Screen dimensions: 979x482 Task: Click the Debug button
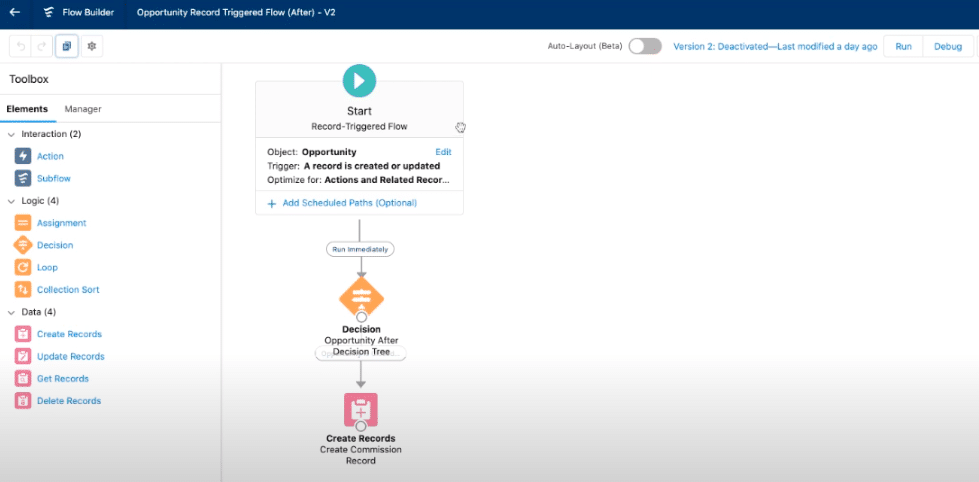pos(947,46)
